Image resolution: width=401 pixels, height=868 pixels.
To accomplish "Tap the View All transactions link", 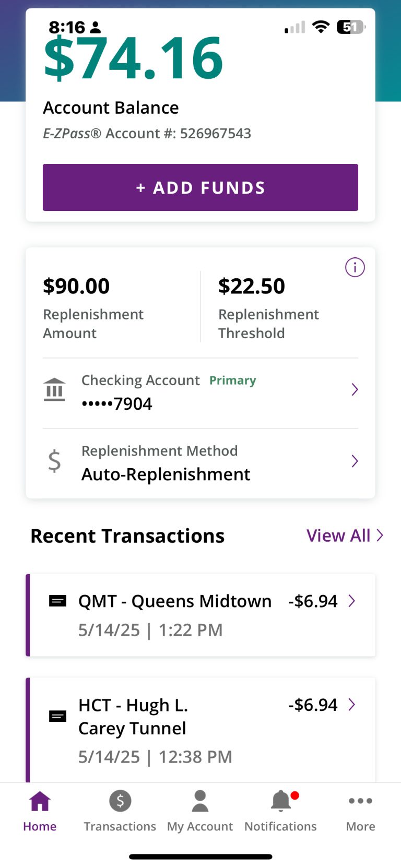I will 345,536.
